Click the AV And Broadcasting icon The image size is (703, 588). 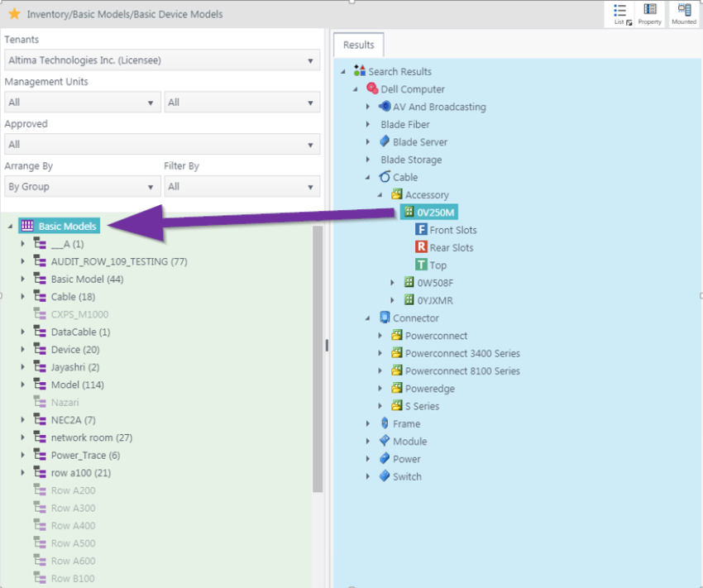pyautogui.click(x=385, y=106)
